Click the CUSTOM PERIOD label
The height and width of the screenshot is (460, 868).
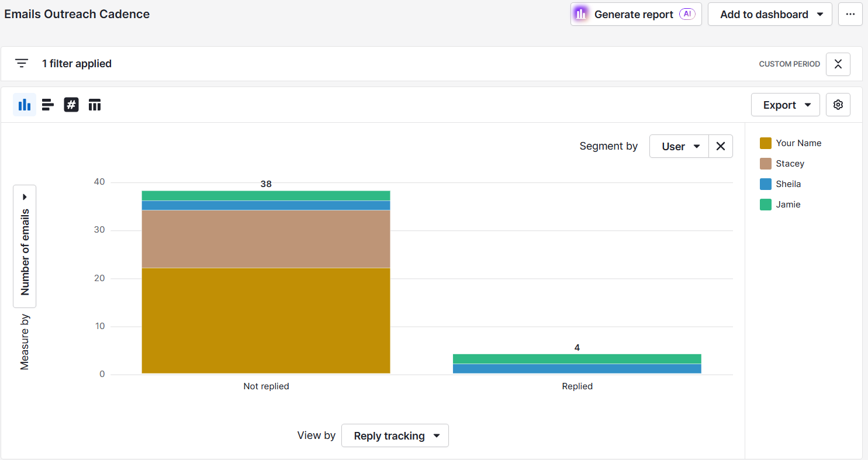click(789, 64)
